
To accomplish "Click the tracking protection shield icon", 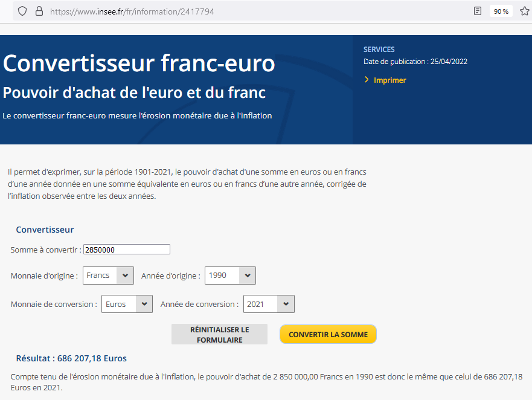I will [22, 11].
